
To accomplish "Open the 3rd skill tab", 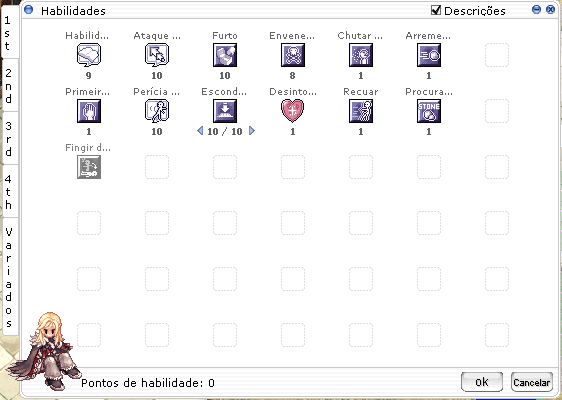I will (9, 139).
